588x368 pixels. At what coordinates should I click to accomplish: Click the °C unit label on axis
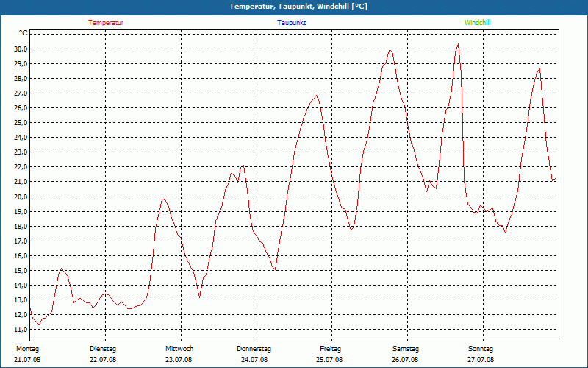23,33
